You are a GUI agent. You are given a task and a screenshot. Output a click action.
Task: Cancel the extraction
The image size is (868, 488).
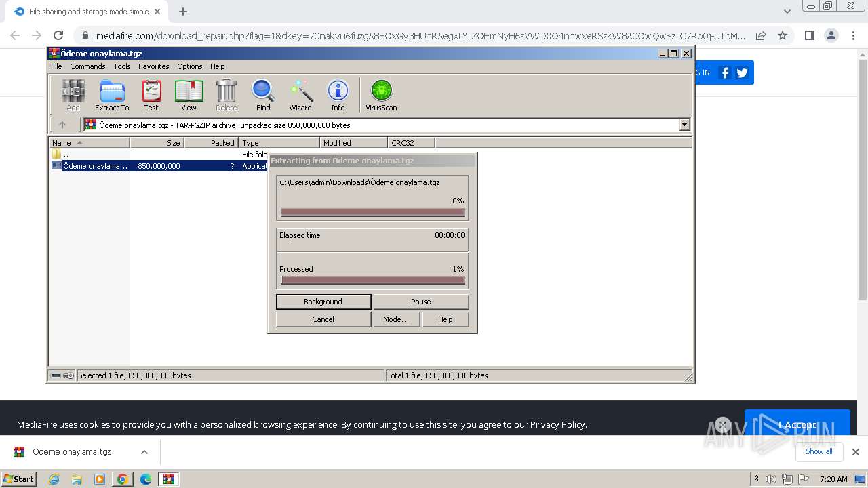pos(323,319)
